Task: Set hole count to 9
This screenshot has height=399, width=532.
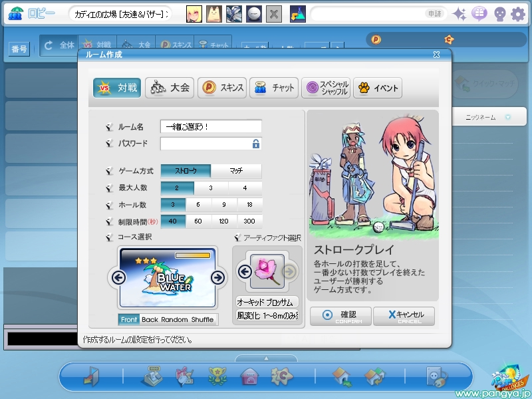Action: coord(224,205)
